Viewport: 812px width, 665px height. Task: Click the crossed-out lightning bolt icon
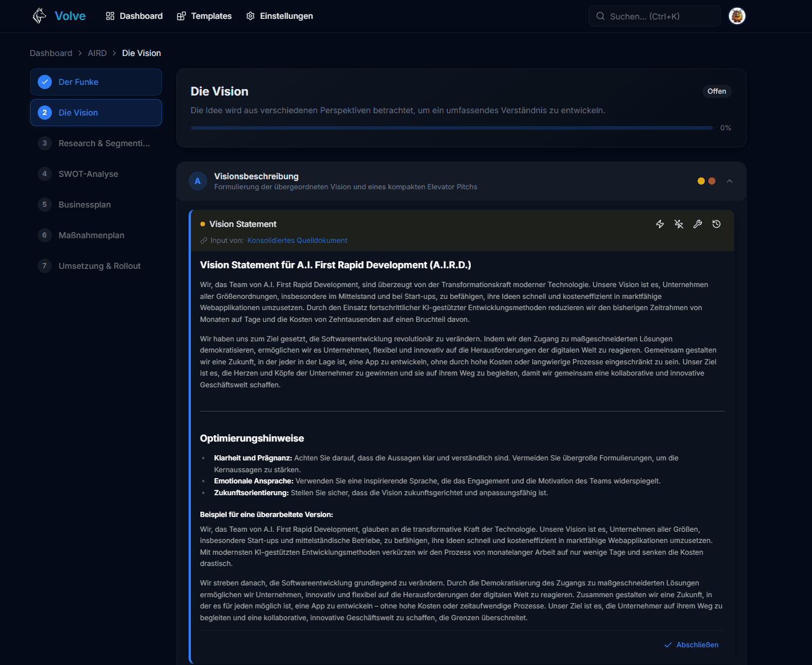tap(679, 224)
